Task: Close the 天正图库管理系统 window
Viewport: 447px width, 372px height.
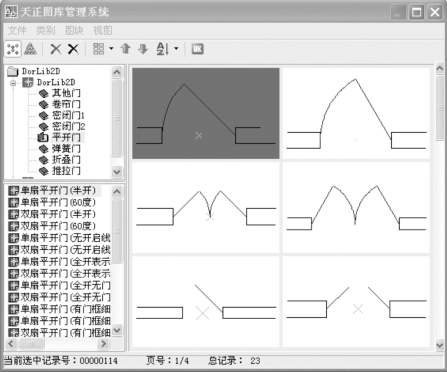Action: [x=435, y=12]
